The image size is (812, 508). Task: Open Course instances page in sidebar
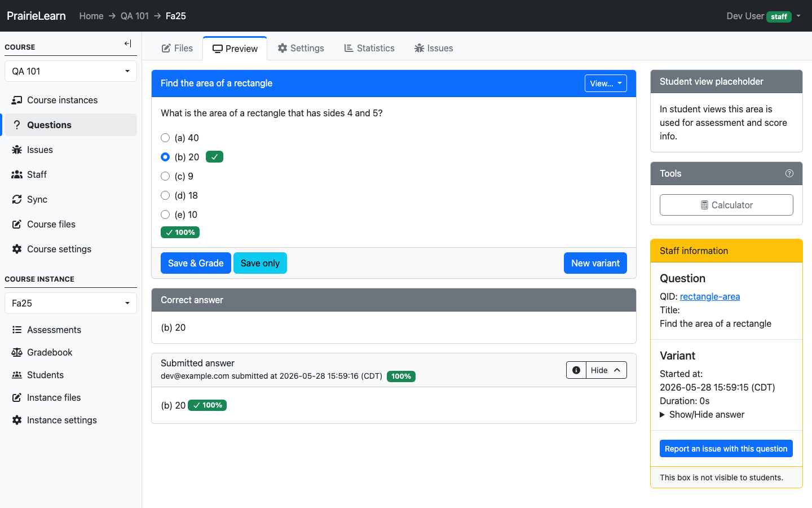pyautogui.click(x=70, y=100)
